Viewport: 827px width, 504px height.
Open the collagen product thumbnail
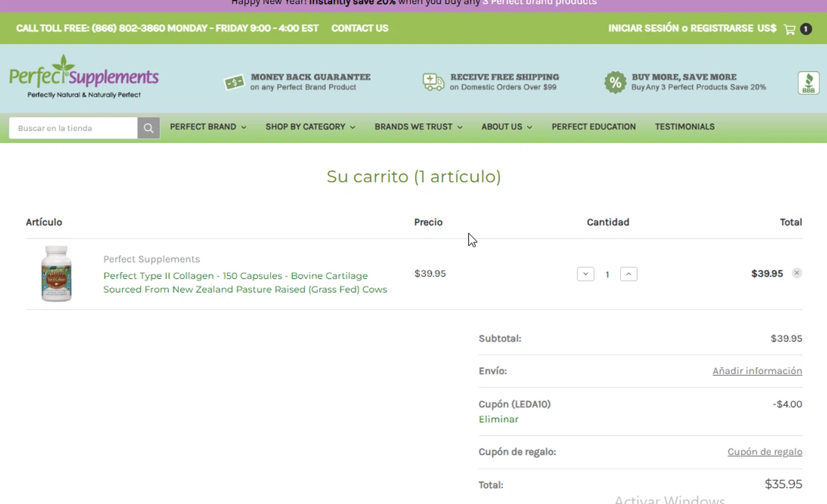56,274
